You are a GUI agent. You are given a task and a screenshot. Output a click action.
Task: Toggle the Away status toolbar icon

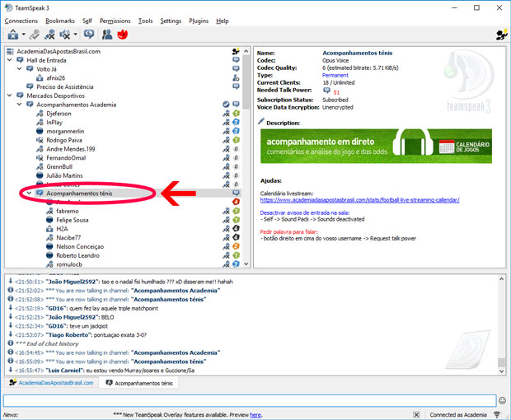click(89, 35)
